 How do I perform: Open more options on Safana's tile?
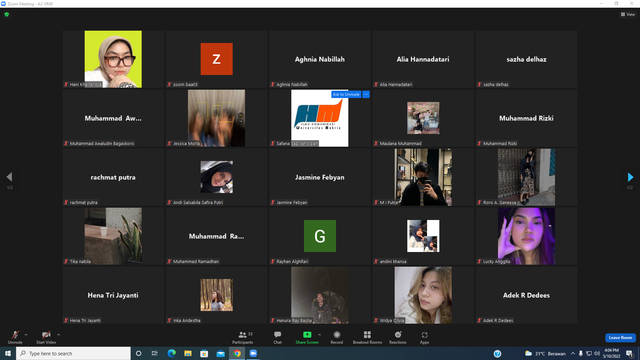click(x=366, y=94)
